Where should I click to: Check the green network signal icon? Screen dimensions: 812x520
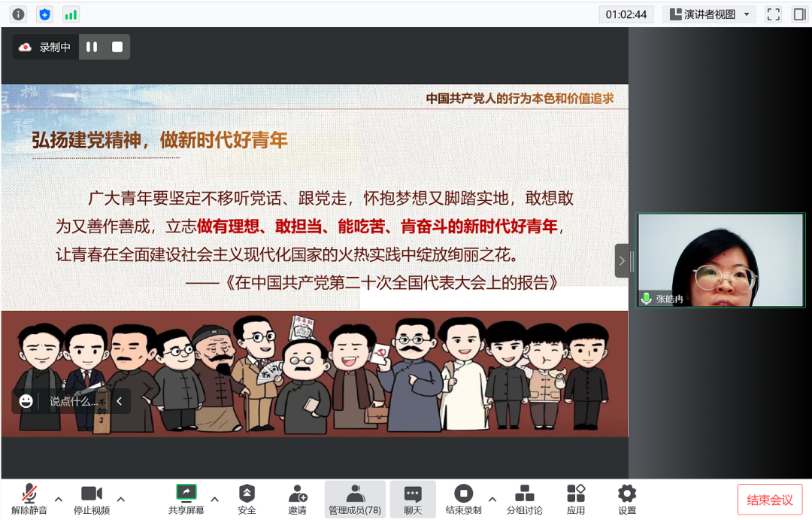[71, 14]
